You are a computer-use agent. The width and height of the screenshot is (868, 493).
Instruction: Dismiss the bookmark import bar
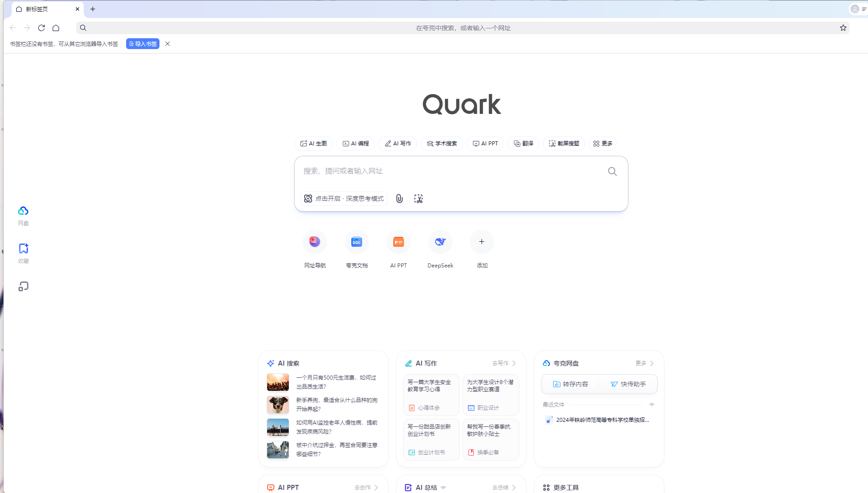[168, 44]
